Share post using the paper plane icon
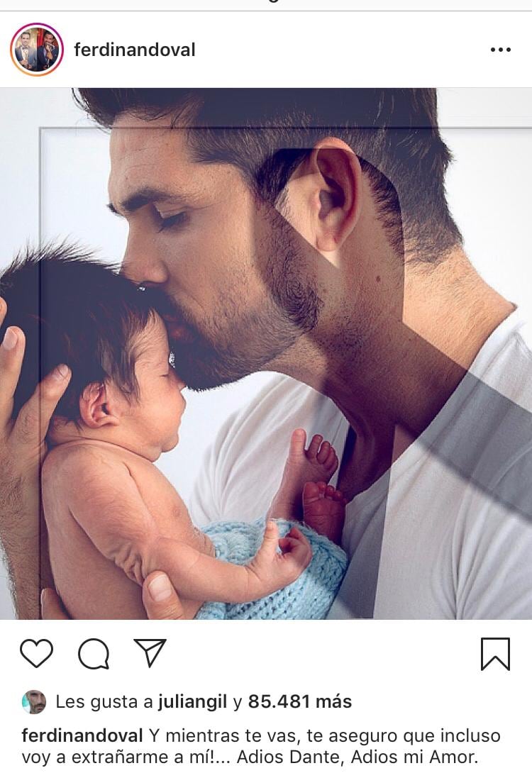This screenshot has width=532, height=773. (x=150, y=652)
